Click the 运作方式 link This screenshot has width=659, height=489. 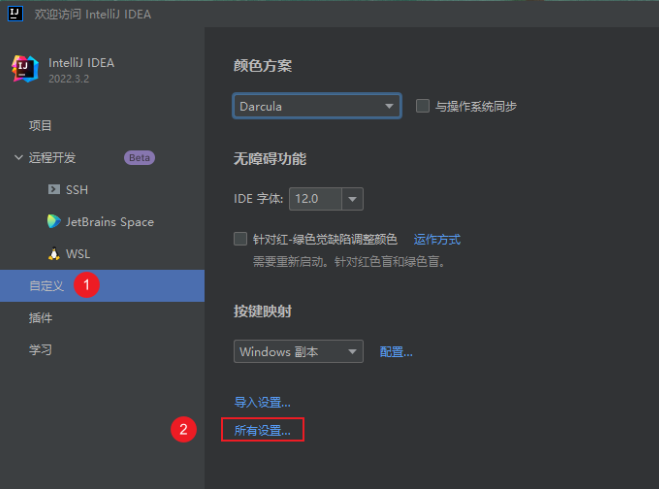coord(437,240)
